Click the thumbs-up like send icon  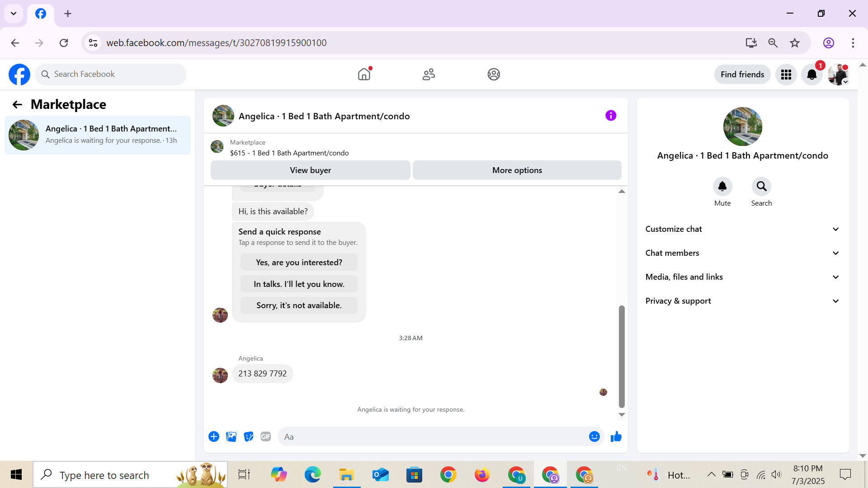pyautogui.click(x=616, y=436)
